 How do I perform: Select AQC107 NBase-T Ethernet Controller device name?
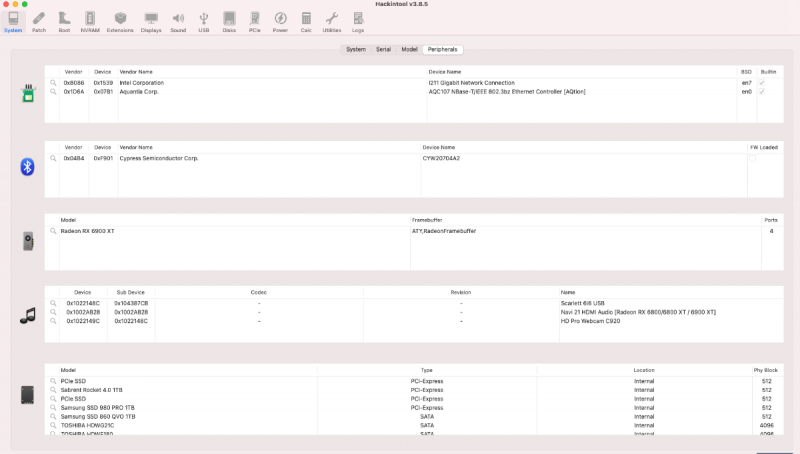click(507, 92)
